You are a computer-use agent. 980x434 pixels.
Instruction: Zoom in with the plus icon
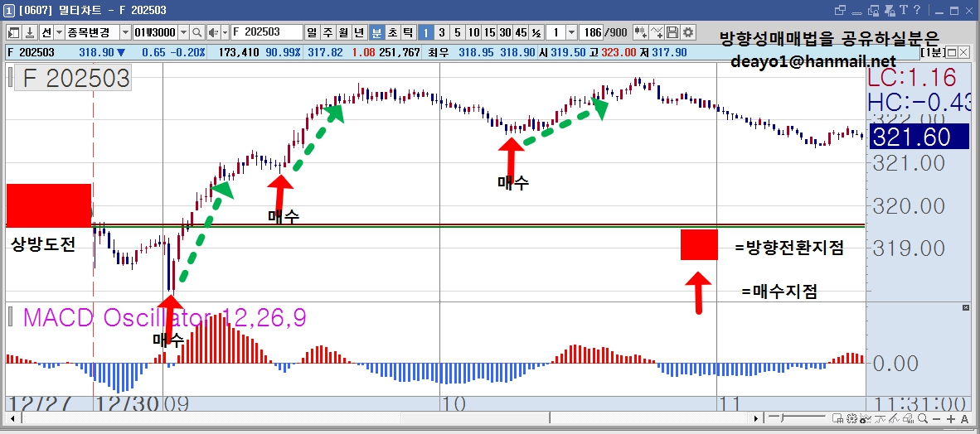coord(951,419)
